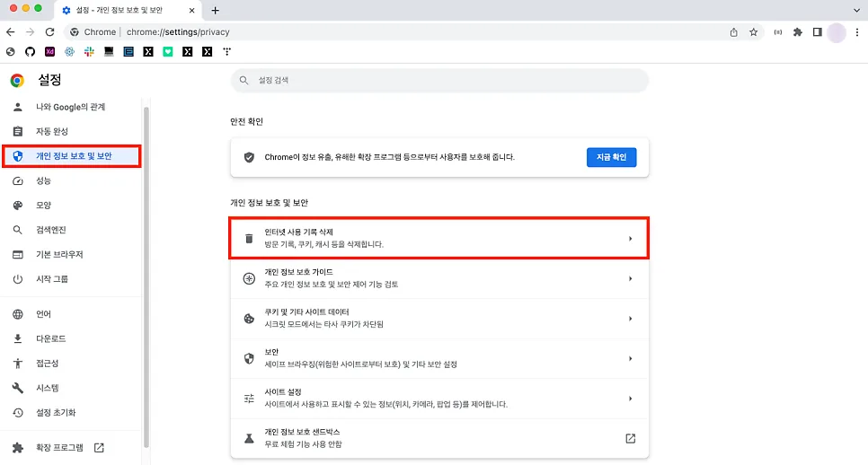Viewport: 868px width, 465px height.
Task: Bookmark this page with the star icon
Action: (753, 32)
